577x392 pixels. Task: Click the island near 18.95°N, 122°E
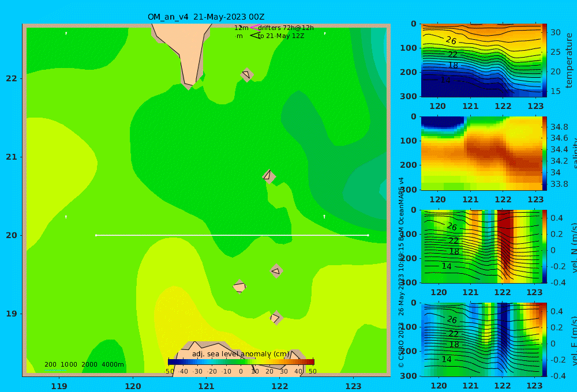click(x=276, y=318)
